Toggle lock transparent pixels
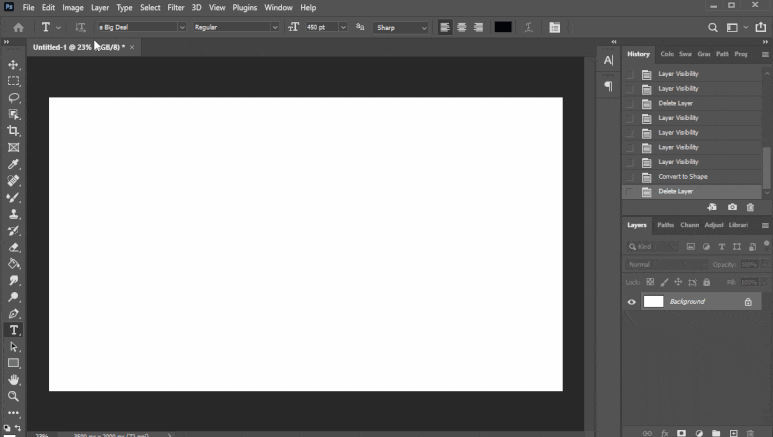Screen dimensions: 773x437 pos(650,282)
